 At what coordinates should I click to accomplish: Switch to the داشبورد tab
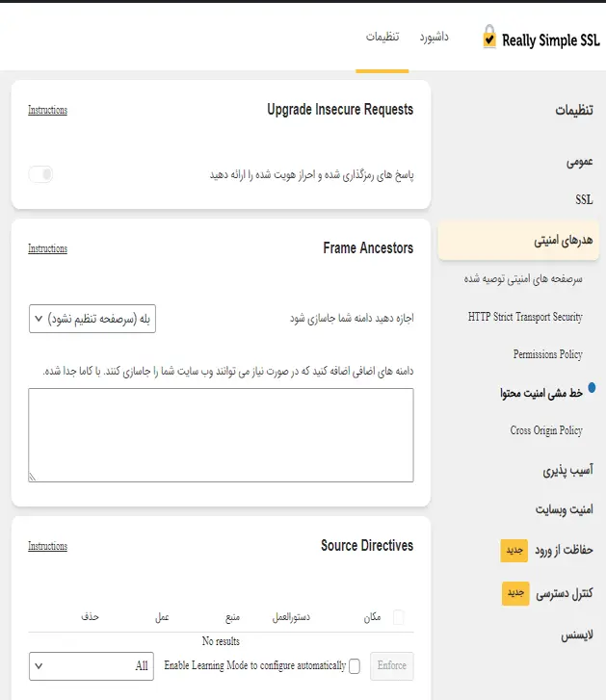[x=434, y=37]
